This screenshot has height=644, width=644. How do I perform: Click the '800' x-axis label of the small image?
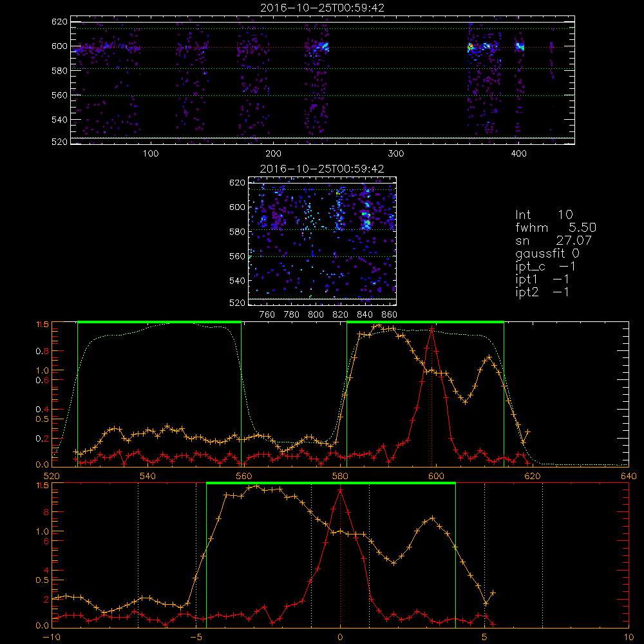pos(316,315)
